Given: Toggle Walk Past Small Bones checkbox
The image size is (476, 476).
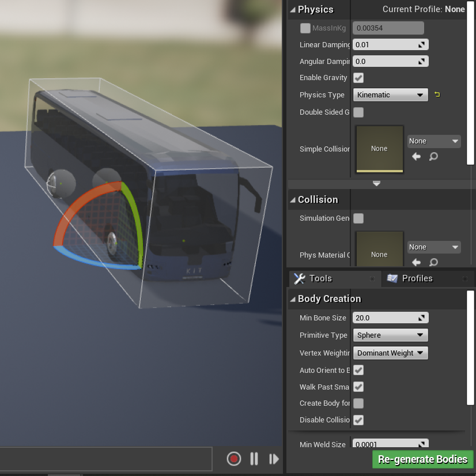Looking at the screenshot, I should [358, 387].
